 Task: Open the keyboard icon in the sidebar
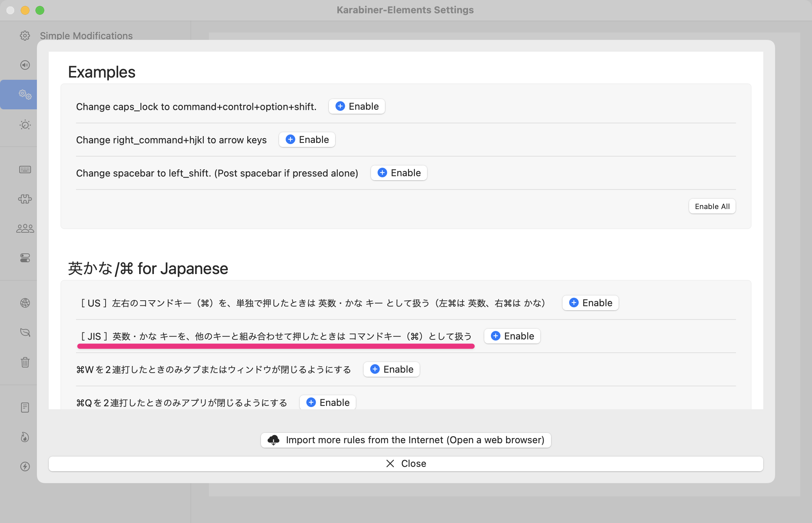tap(25, 170)
